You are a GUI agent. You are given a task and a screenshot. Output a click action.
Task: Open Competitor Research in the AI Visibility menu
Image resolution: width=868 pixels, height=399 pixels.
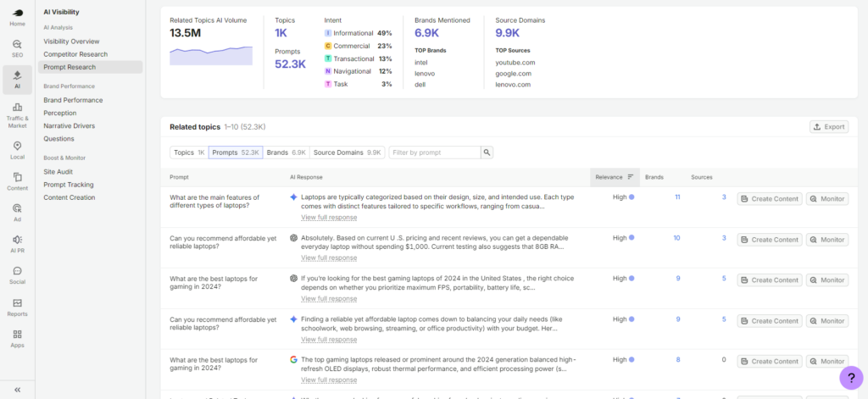(x=75, y=54)
